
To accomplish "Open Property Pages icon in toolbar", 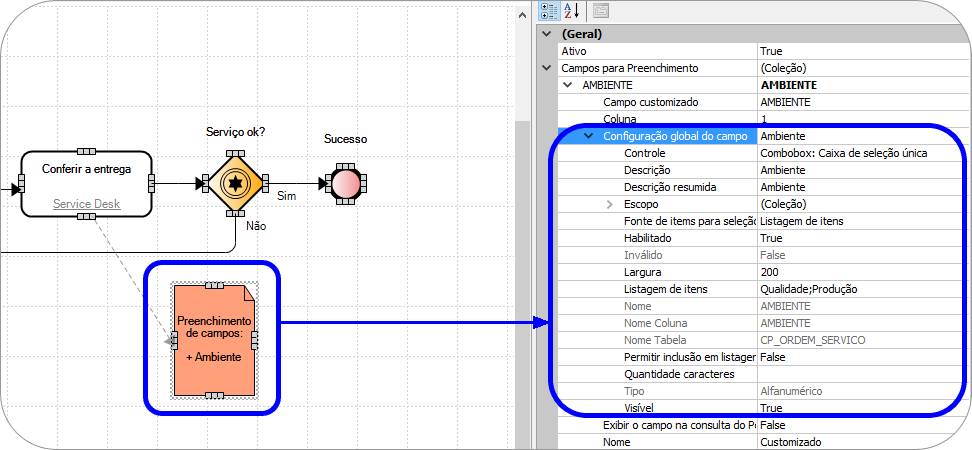I will [601, 11].
